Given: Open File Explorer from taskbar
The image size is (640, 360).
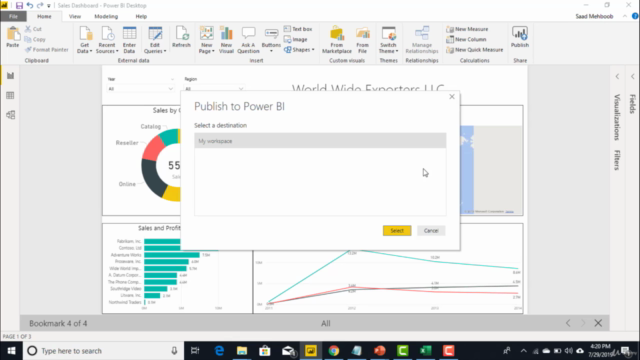Looking at the screenshot, I should [242, 351].
